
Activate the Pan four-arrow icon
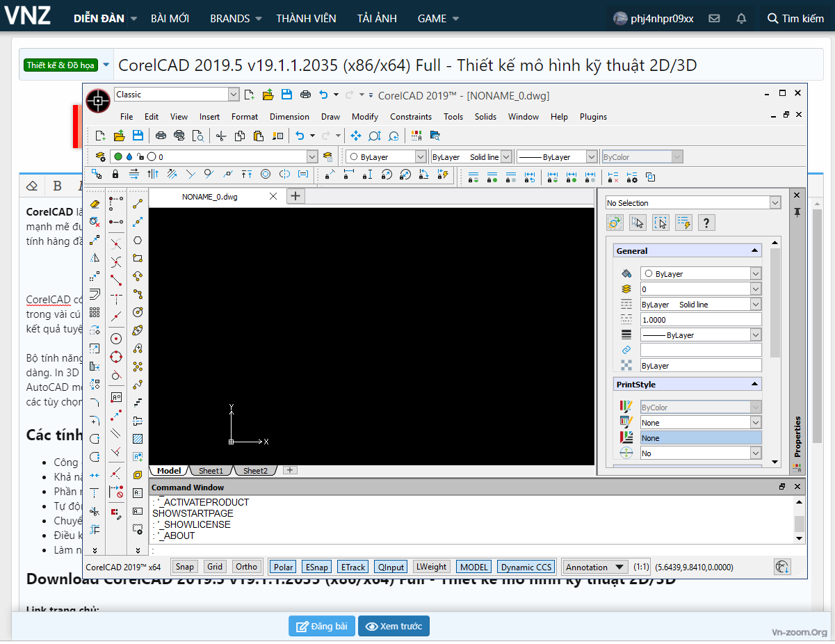pyautogui.click(x=356, y=136)
